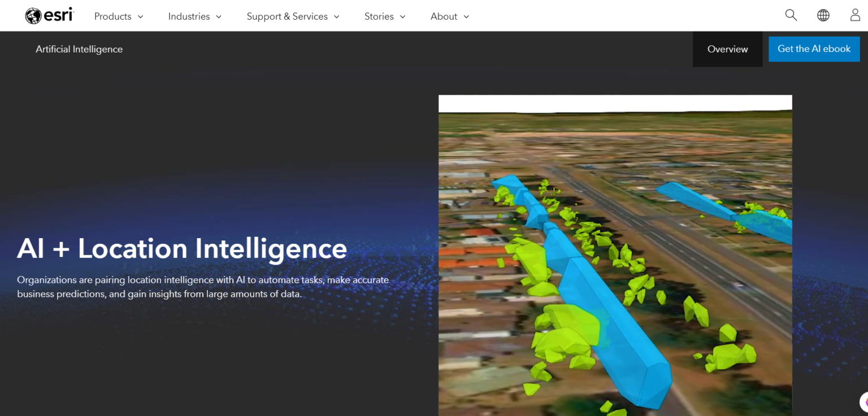Click the Esri logo

coord(49,15)
